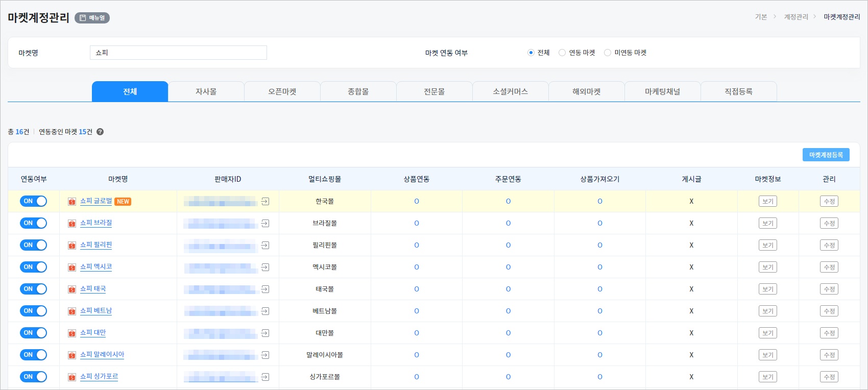Go to 기본 in the breadcrumb
This screenshot has height=390, width=868.
pos(761,17)
